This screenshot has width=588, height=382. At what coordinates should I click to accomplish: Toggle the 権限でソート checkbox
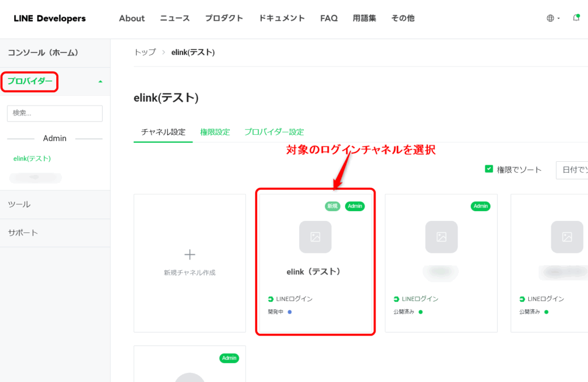point(489,169)
